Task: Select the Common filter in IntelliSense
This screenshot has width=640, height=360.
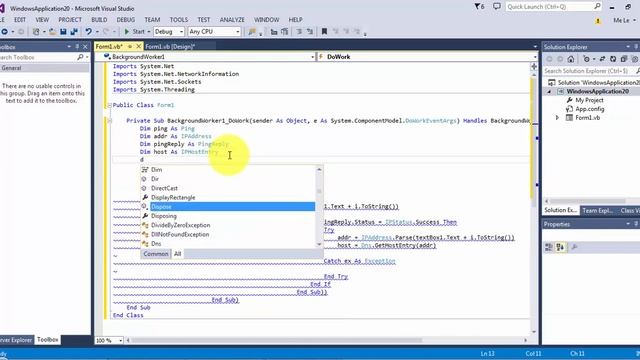Action: (156, 254)
